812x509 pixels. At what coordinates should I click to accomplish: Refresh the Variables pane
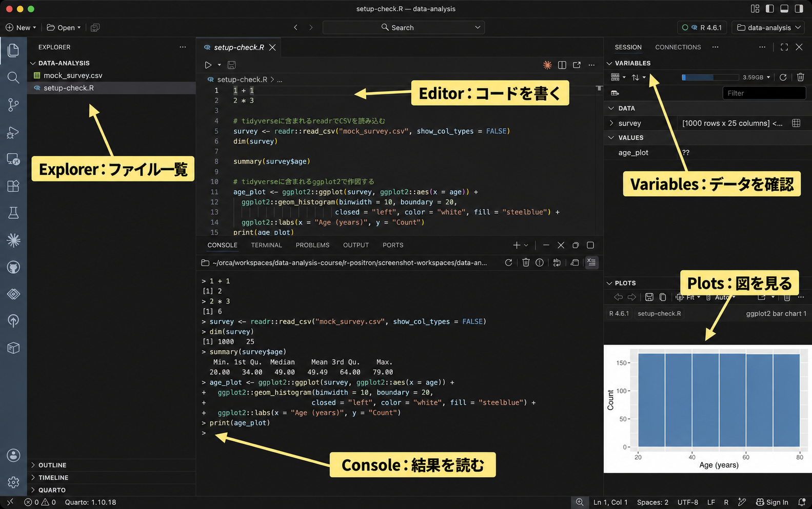click(783, 77)
